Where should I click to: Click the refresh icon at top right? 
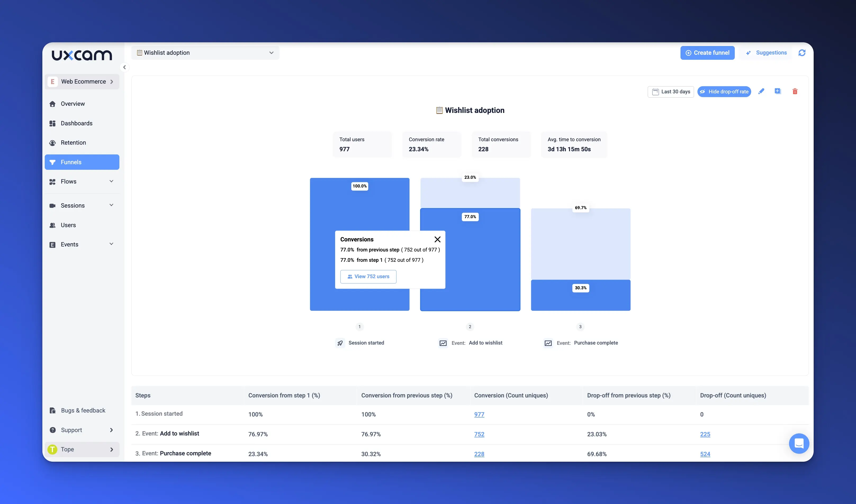(802, 53)
